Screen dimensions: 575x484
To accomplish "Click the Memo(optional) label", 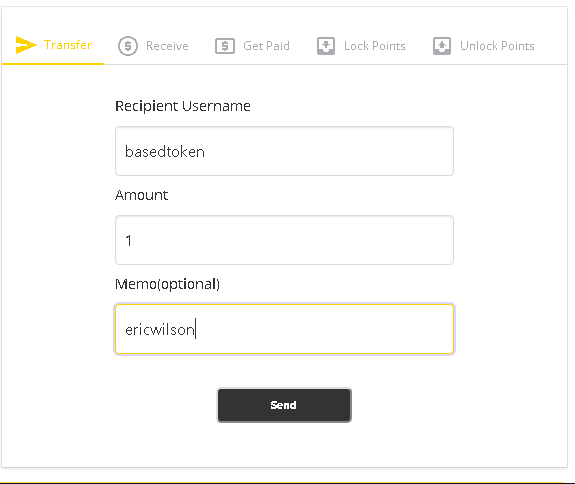I will 168,285.
